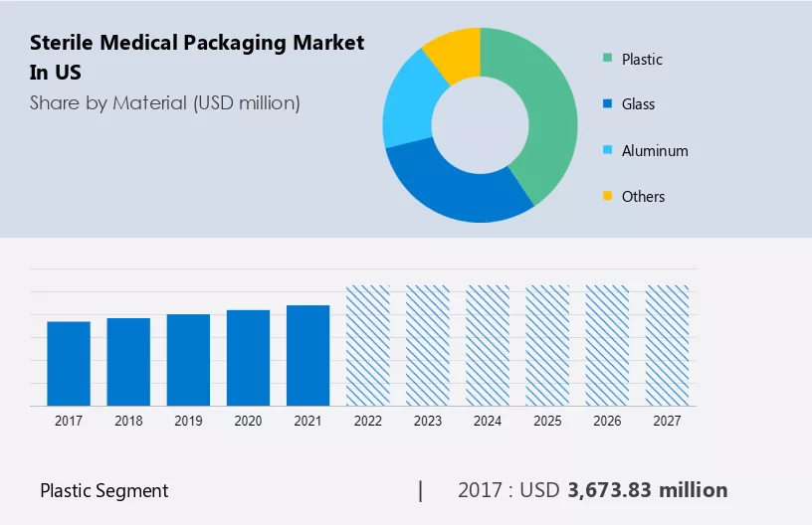This screenshot has height=525, width=812.
Task: Select the Plastic legend label
Action: pos(642,60)
